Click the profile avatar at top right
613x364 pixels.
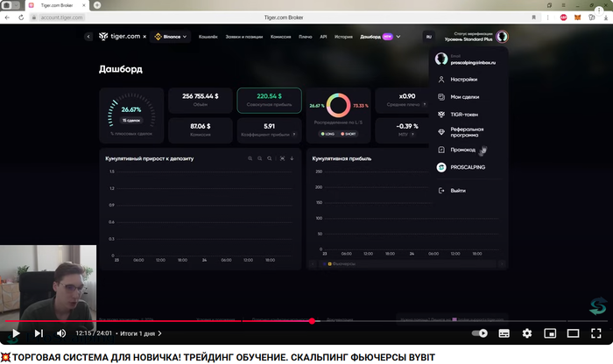[x=502, y=37]
